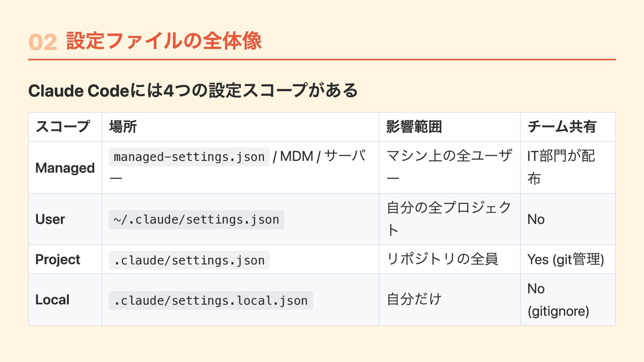Select the Project scope row label

58,259
